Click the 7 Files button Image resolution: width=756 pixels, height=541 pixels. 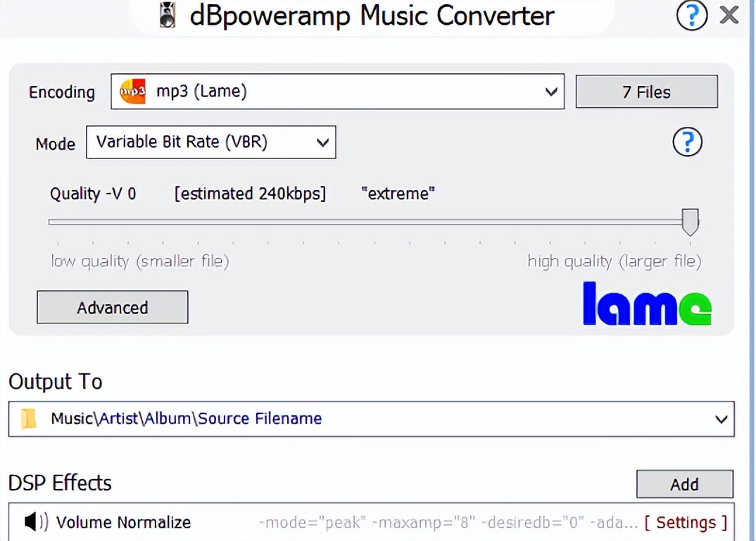click(647, 91)
